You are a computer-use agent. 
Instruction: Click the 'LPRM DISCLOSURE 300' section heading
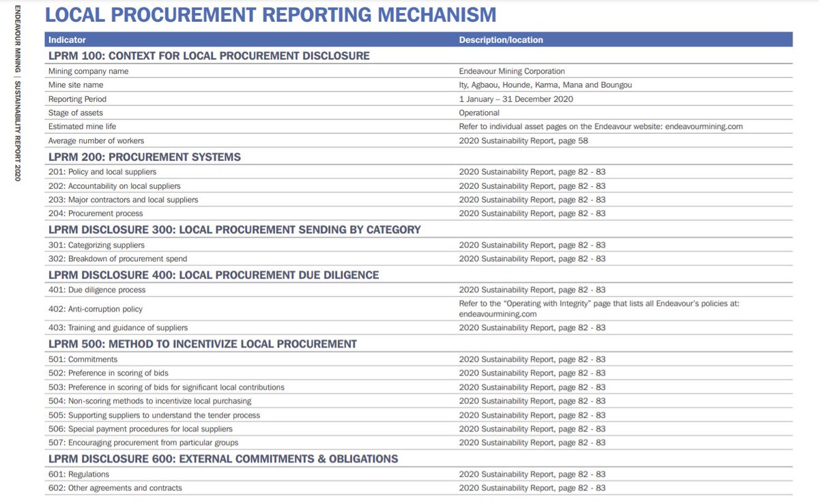coord(235,230)
